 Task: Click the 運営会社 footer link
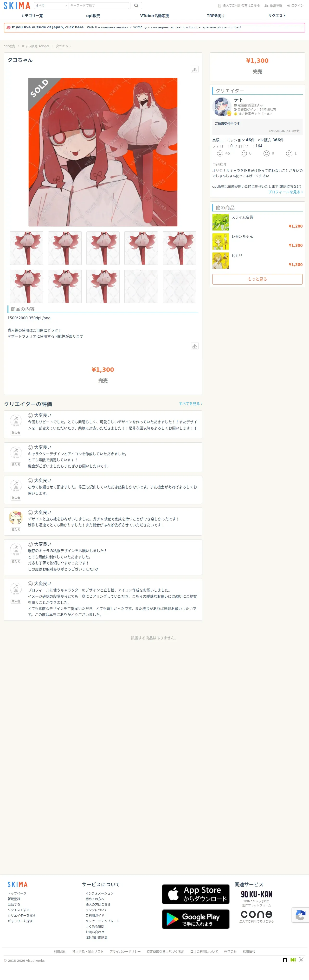click(x=231, y=951)
